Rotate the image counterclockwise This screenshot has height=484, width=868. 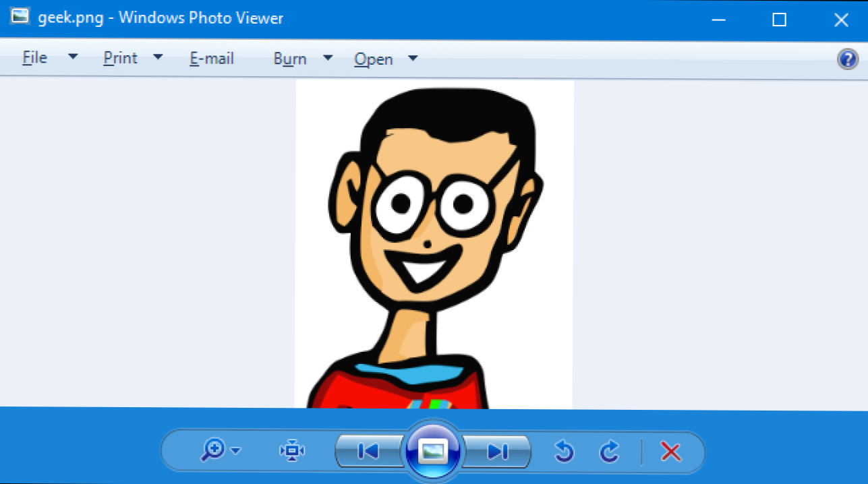click(x=564, y=451)
